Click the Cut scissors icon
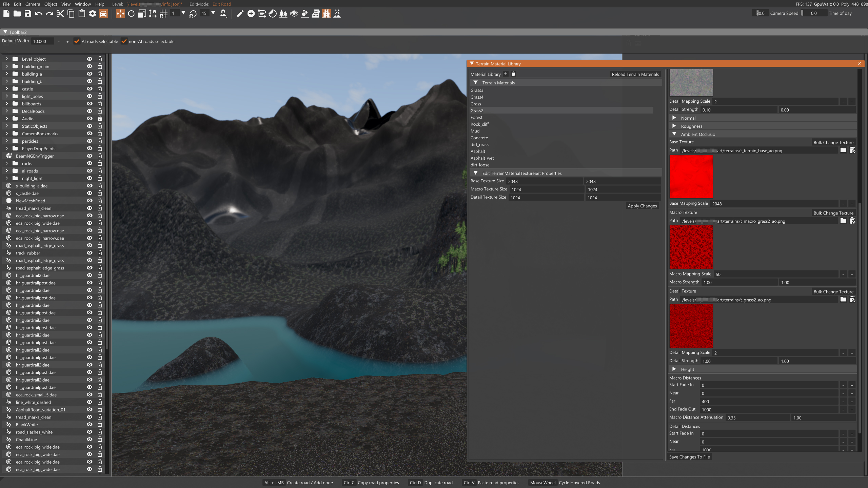This screenshot has height=488, width=868. click(60, 14)
